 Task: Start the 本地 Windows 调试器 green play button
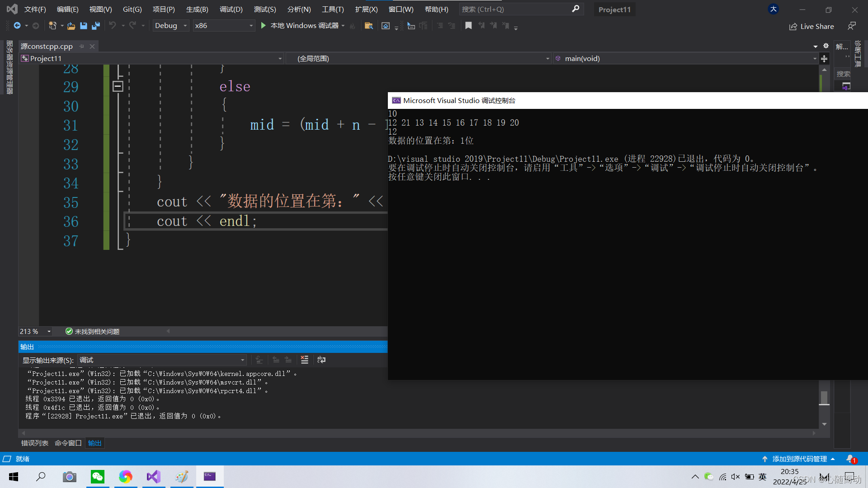pyautogui.click(x=264, y=26)
